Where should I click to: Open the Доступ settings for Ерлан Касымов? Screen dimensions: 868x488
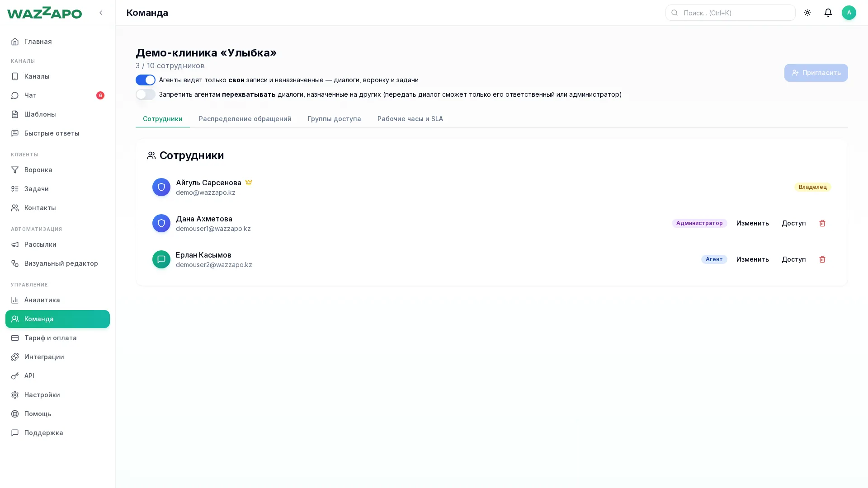(x=794, y=259)
